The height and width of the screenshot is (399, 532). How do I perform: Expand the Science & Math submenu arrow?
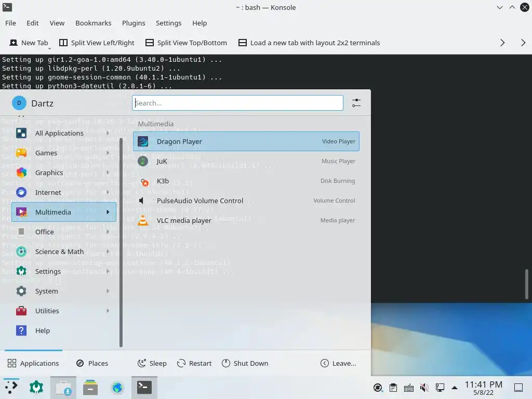tap(108, 251)
